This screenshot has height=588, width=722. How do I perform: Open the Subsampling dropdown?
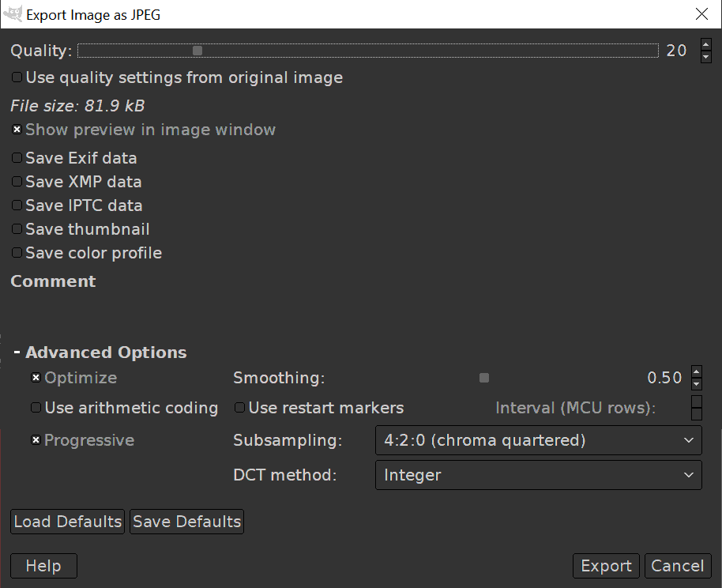click(x=538, y=440)
